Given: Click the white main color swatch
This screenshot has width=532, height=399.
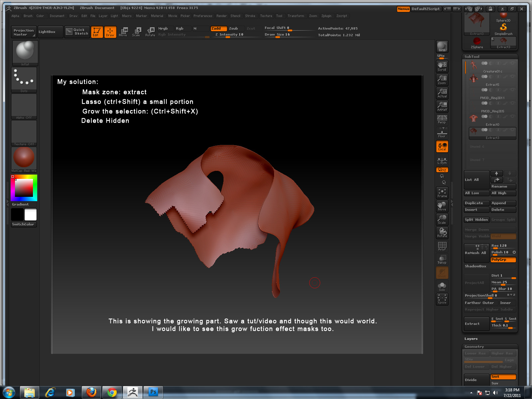Looking at the screenshot, I should [x=31, y=215].
